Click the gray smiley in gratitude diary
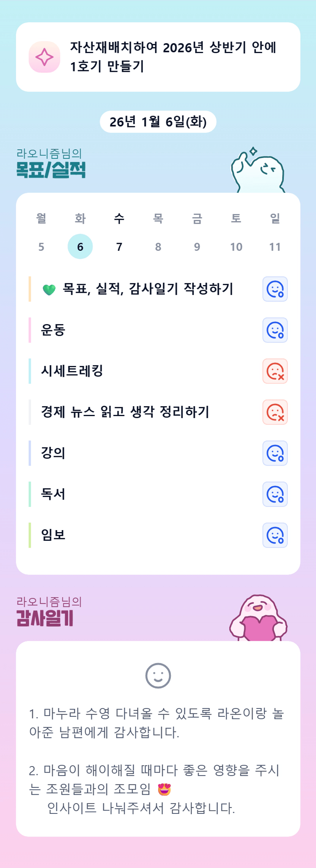This screenshot has height=868, width=316. tap(158, 676)
